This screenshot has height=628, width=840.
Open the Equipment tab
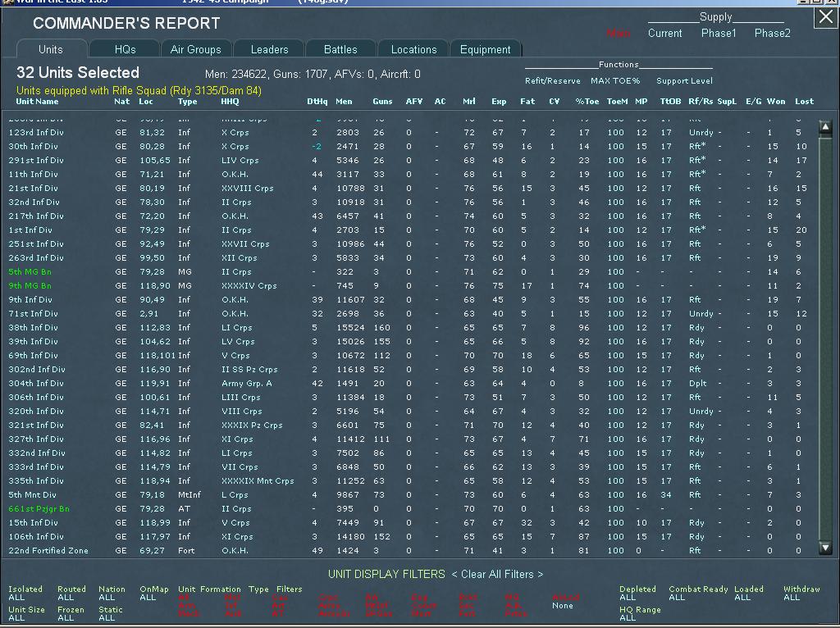(485, 49)
